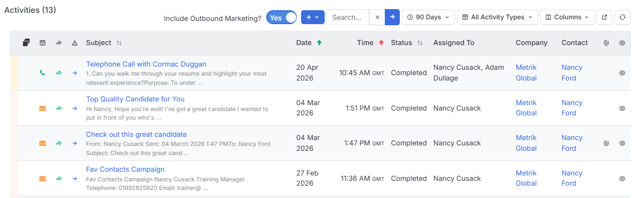Image resolution: width=644 pixels, height=198 pixels.
Task: Open Nancy Ford in Check out great candidate row
Action: click(x=572, y=143)
